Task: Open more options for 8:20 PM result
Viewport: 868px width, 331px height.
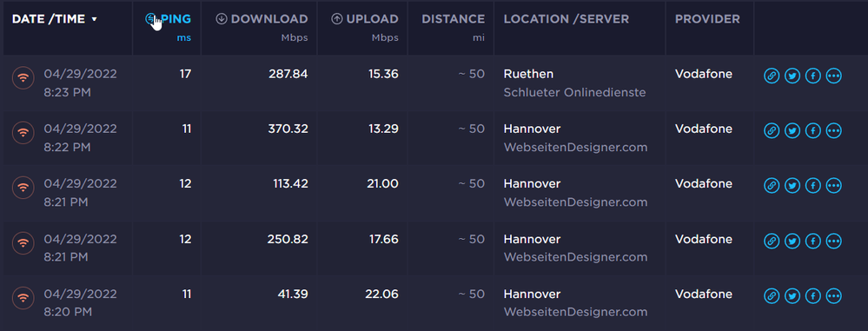Action: [x=833, y=296]
